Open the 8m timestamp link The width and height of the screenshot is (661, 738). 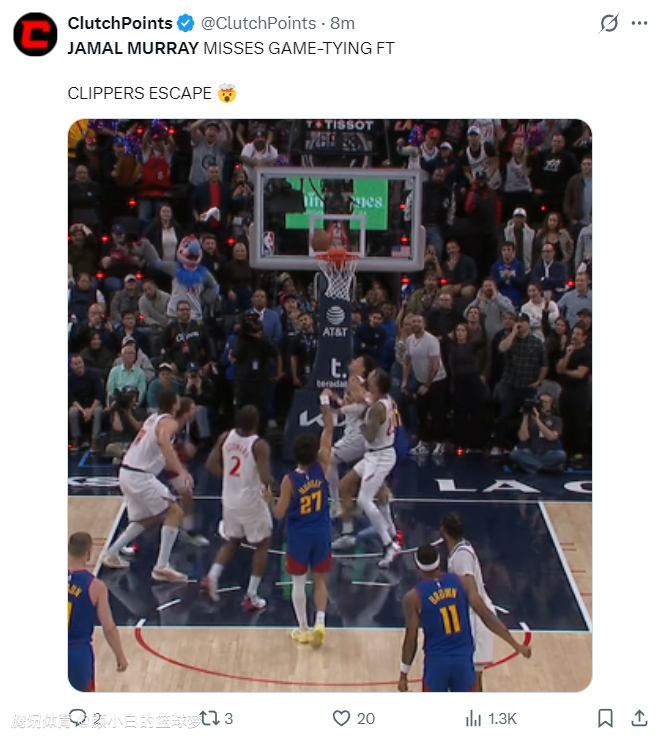pos(342,23)
